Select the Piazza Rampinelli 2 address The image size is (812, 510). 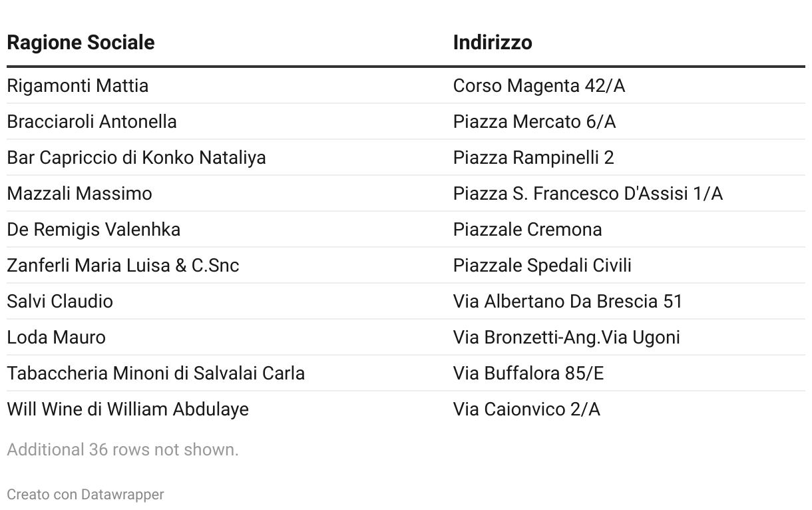[x=534, y=158]
